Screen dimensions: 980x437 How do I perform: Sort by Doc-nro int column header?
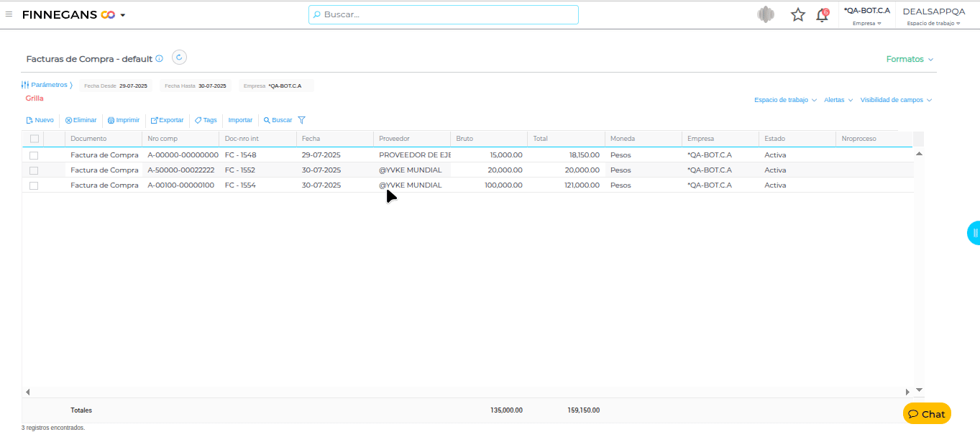click(x=257, y=139)
